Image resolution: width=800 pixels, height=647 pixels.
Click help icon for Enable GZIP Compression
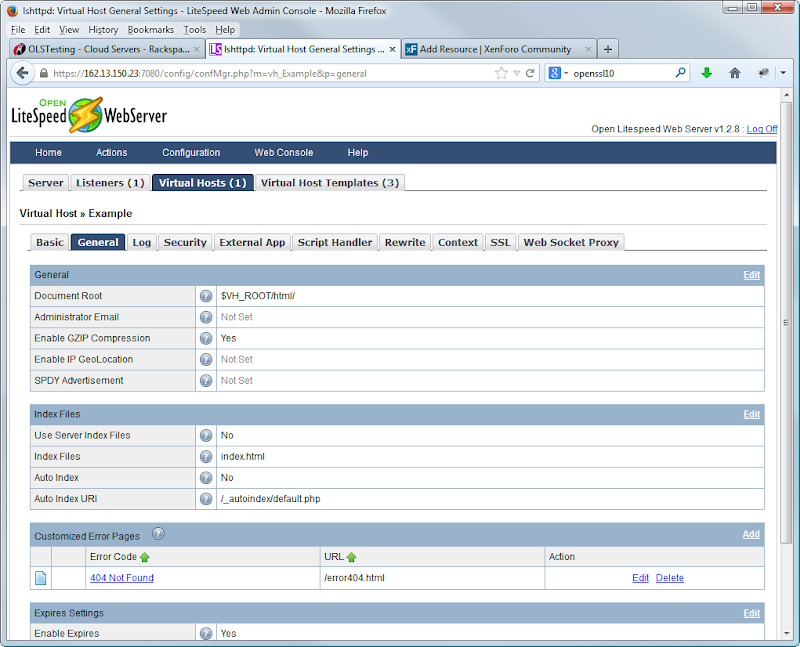point(206,338)
